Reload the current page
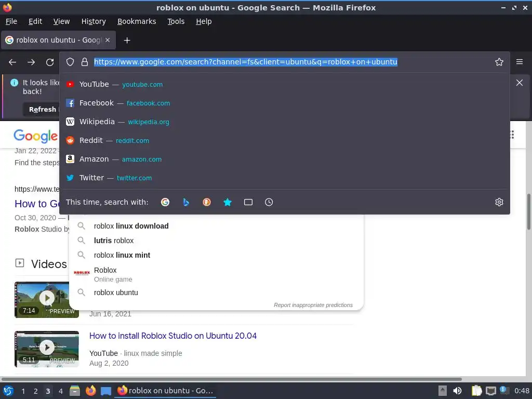The image size is (532, 399). 50,62
